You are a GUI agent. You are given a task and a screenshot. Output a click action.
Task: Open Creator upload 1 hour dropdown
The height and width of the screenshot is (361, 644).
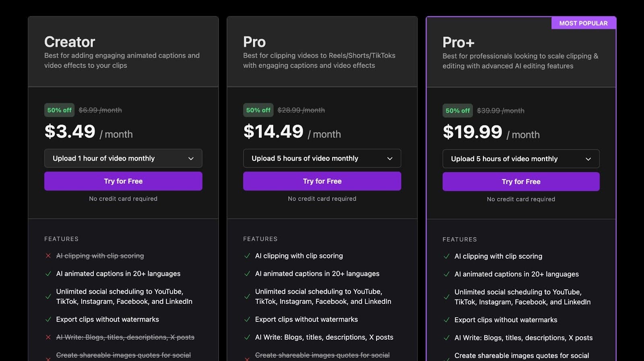click(123, 158)
